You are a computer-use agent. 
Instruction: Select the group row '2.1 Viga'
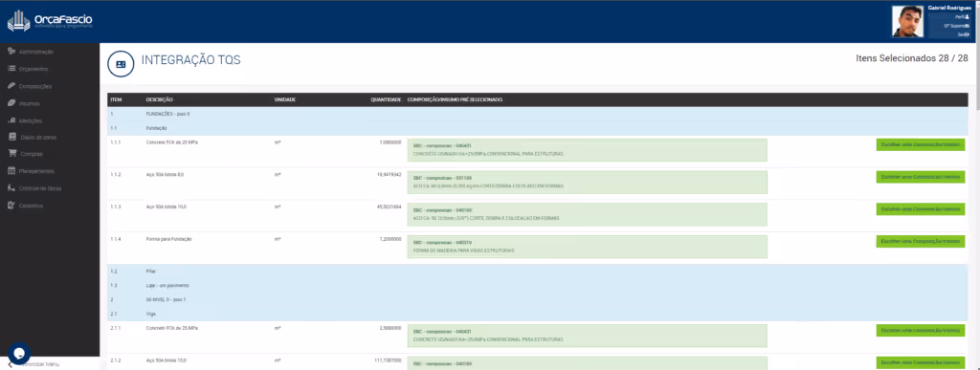538,314
